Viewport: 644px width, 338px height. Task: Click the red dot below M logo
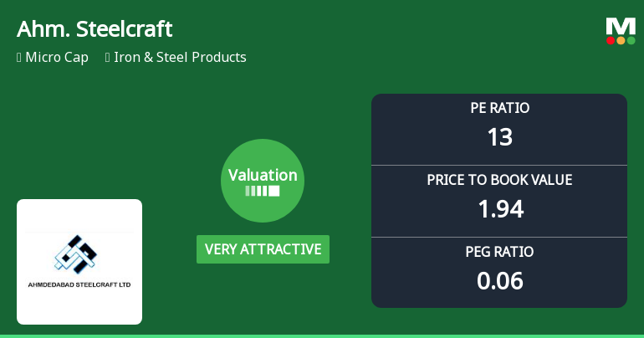click(611, 40)
